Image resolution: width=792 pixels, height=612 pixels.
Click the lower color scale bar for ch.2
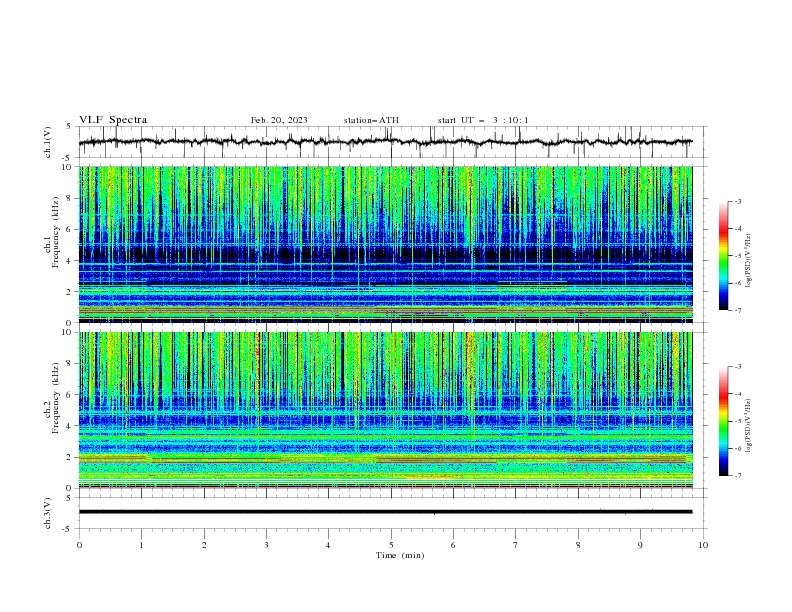724,421
